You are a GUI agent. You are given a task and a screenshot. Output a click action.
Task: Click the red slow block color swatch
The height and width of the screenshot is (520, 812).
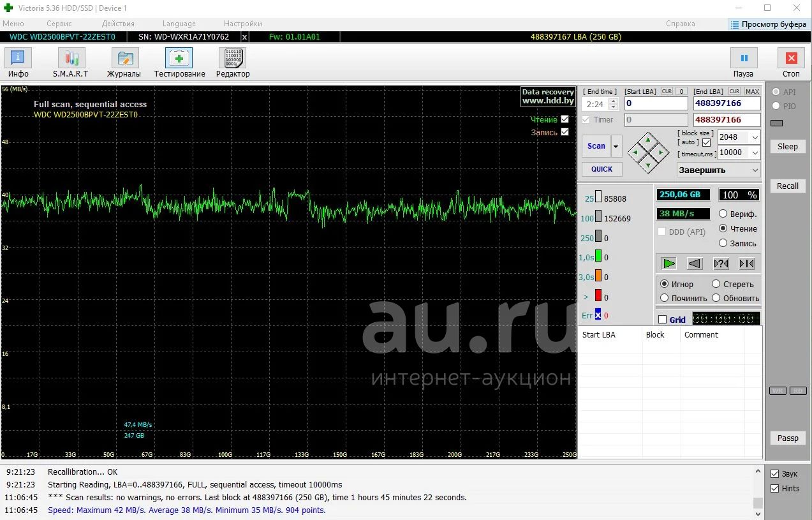pyautogui.click(x=598, y=297)
